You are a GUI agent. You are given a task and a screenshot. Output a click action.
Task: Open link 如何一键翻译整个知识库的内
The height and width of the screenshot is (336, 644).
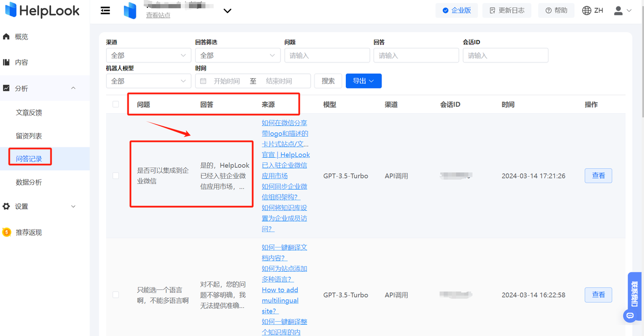point(284,327)
